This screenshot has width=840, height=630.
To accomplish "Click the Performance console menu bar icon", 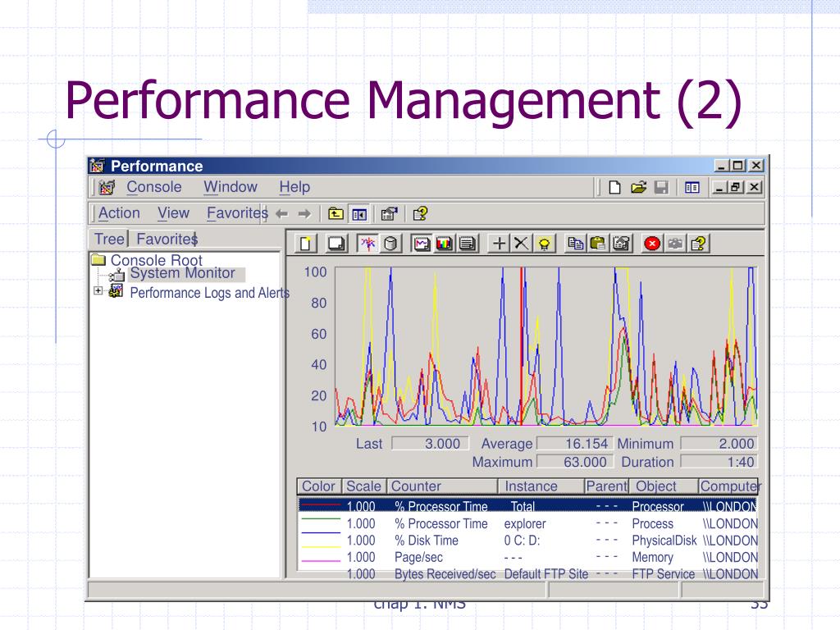I will (107, 187).
